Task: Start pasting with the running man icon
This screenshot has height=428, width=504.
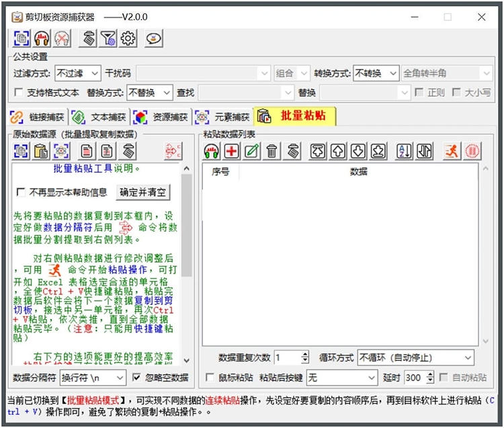Action: click(x=451, y=151)
